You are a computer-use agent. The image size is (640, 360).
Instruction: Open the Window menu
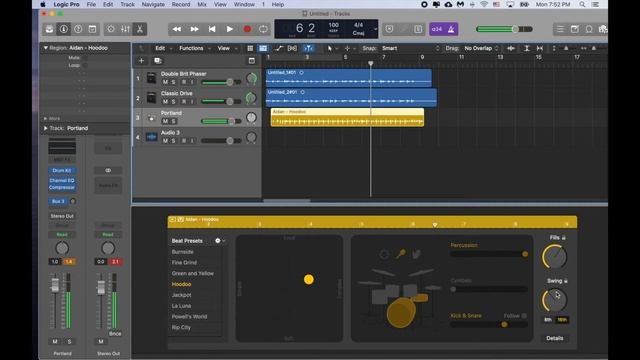(244, 4)
